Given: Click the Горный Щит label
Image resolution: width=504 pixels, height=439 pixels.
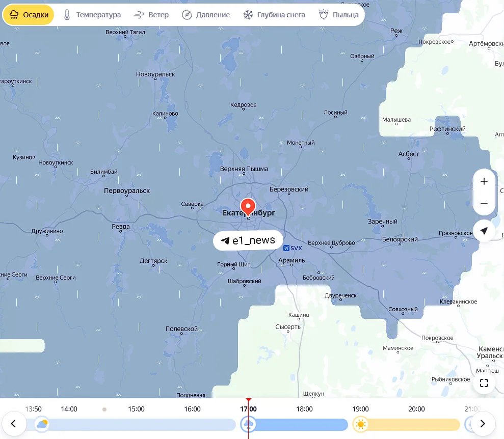Looking at the screenshot, I should click(x=234, y=264).
